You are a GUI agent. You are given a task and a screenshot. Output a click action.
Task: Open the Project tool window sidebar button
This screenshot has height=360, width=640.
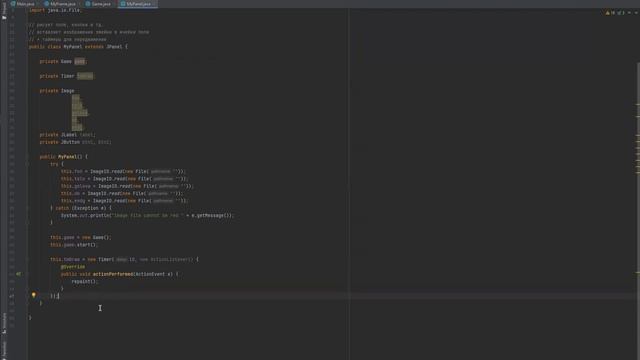click(x=4, y=11)
